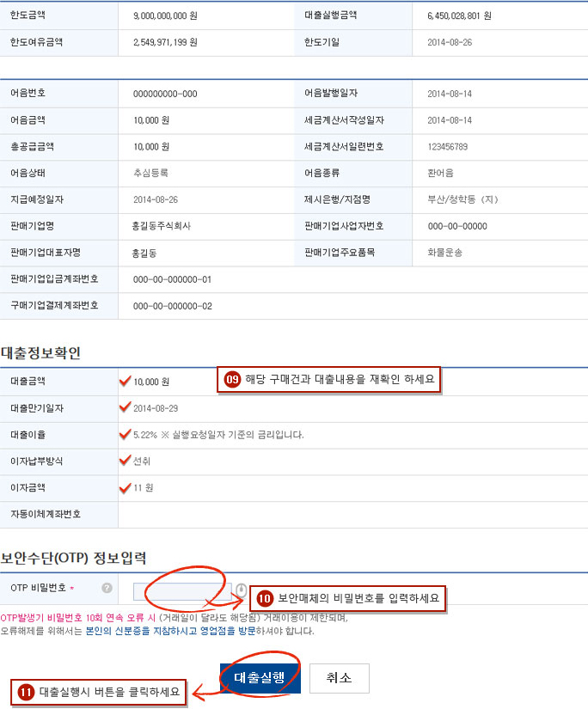Click the 취소 button
Screen dimensions: 588x709
[340, 678]
